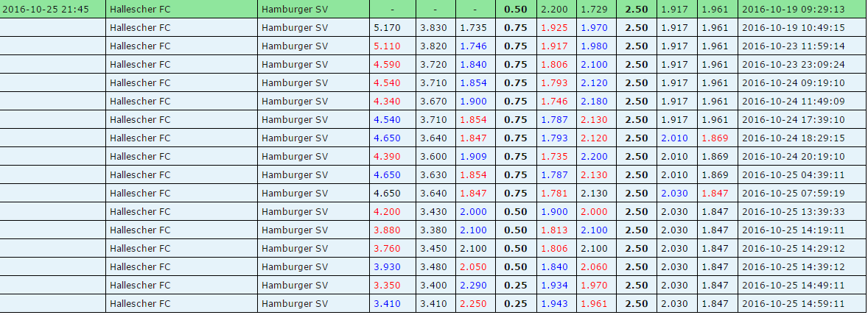Click the timestamp 2016-10-25 14:39:12

[794, 267]
